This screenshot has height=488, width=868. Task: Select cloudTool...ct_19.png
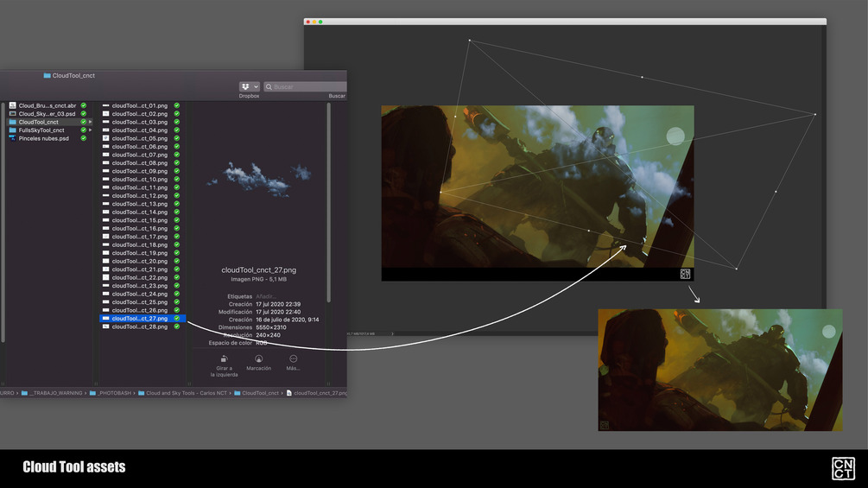point(143,253)
